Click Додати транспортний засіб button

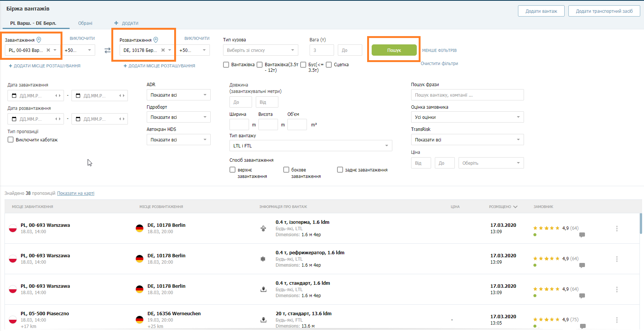pyautogui.click(x=605, y=11)
